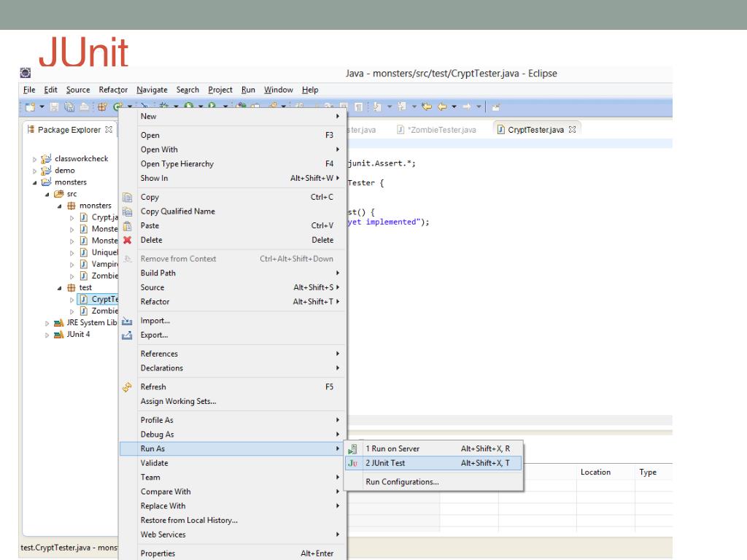The width and height of the screenshot is (747, 560).
Task: Click the classworkcheck project folder icon
Action: coord(46,158)
